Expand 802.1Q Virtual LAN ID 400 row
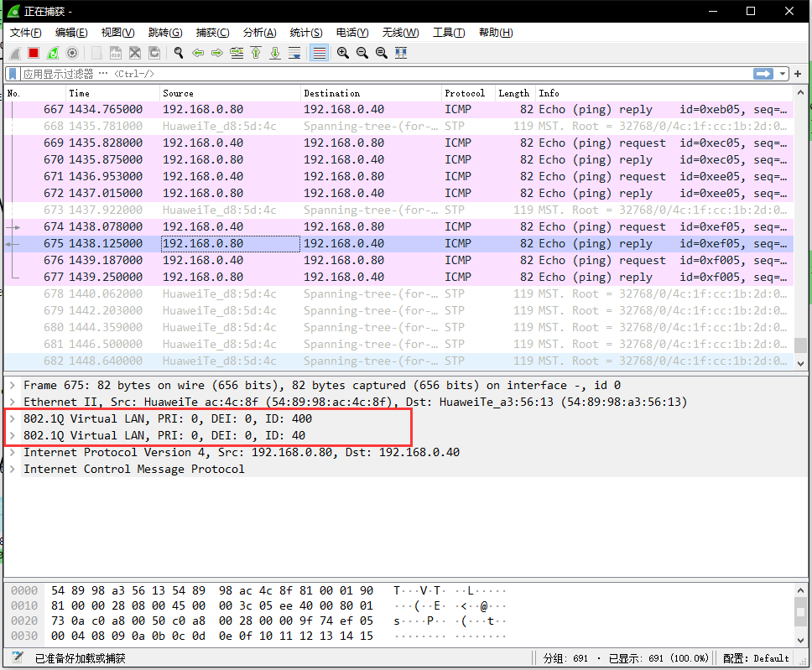Viewport: 812px width, 670px height. click(12, 419)
